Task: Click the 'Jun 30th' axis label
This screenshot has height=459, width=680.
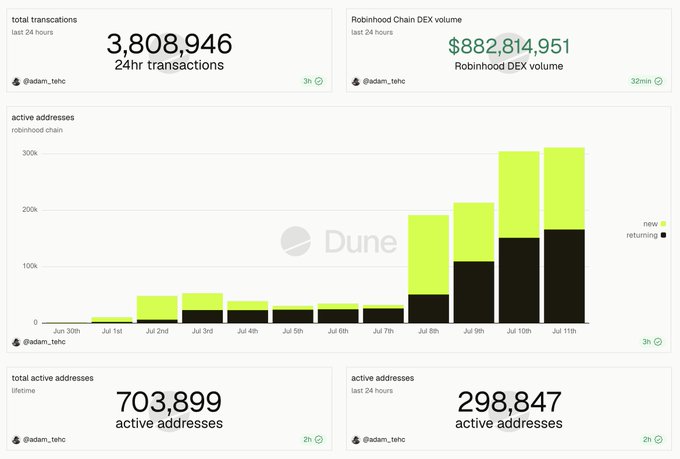Action: (67, 331)
